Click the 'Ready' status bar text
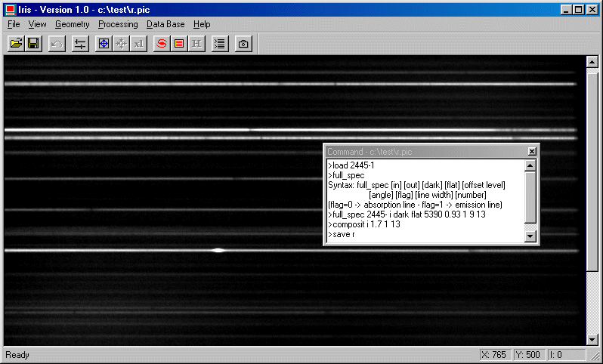603x364 pixels. click(x=17, y=355)
